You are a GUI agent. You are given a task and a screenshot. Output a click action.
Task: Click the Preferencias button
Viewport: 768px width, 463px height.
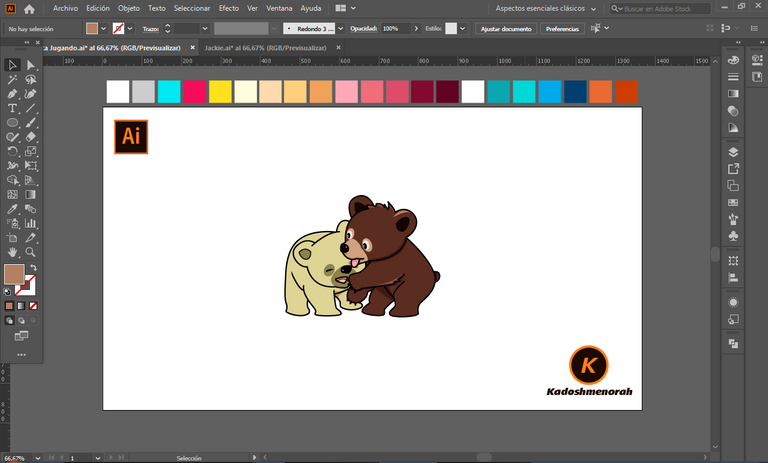click(562, 28)
